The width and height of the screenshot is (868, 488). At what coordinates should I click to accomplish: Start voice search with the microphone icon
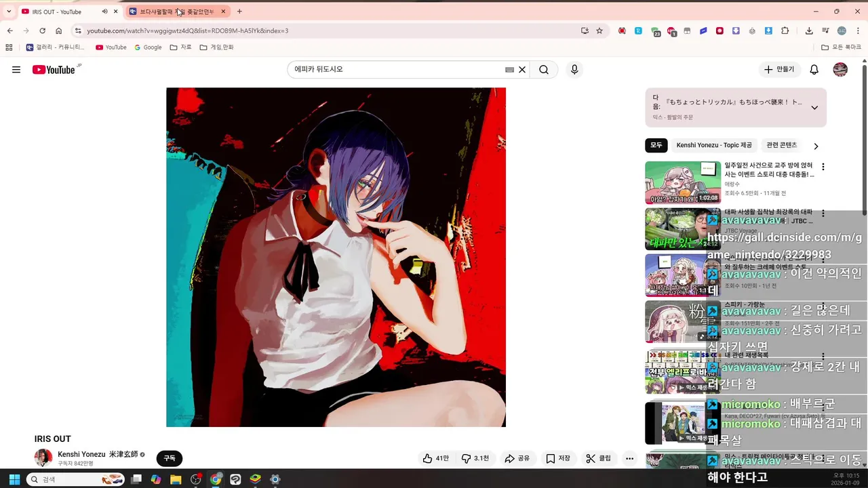(x=574, y=70)
